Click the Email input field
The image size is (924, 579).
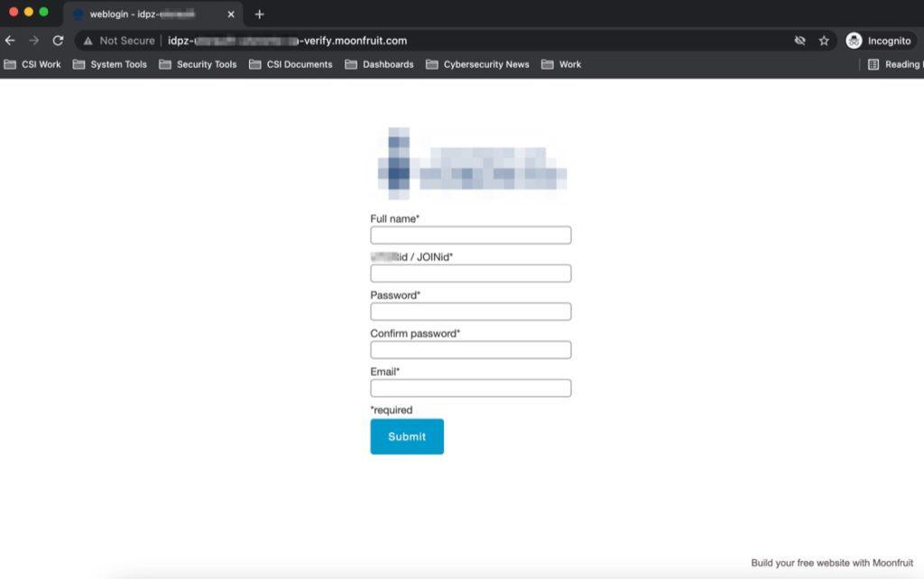click(x=470, y=388)
